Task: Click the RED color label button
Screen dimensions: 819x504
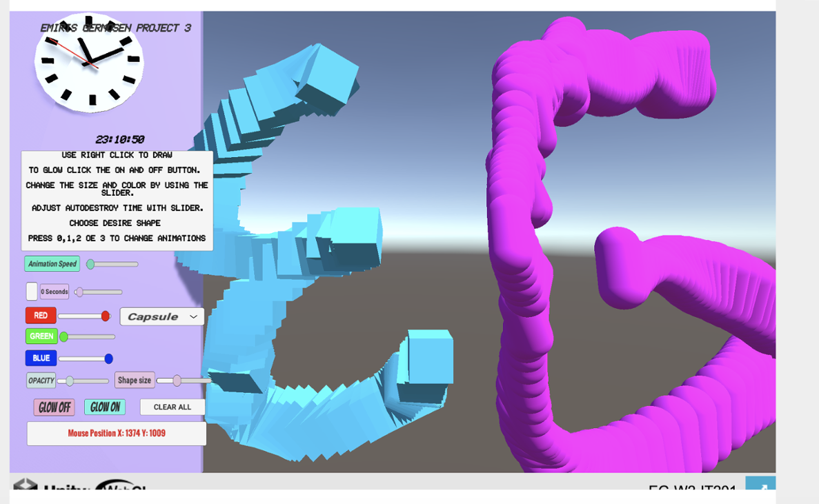Action: [x=41, y=315]
